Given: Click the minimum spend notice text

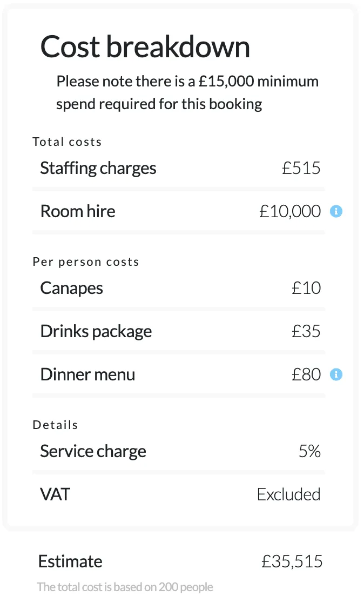Looking at the screenshot, I should click(x=187, y=92).
